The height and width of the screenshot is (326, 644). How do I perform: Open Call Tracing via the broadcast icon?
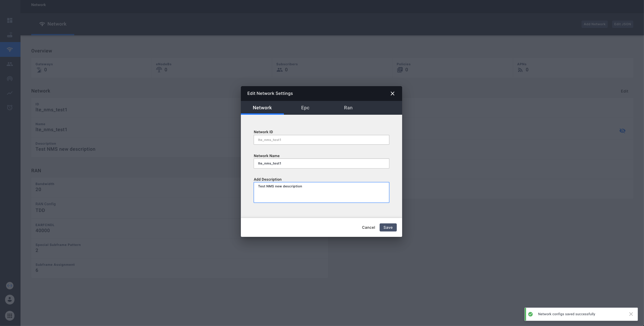(x=10, y=79)
